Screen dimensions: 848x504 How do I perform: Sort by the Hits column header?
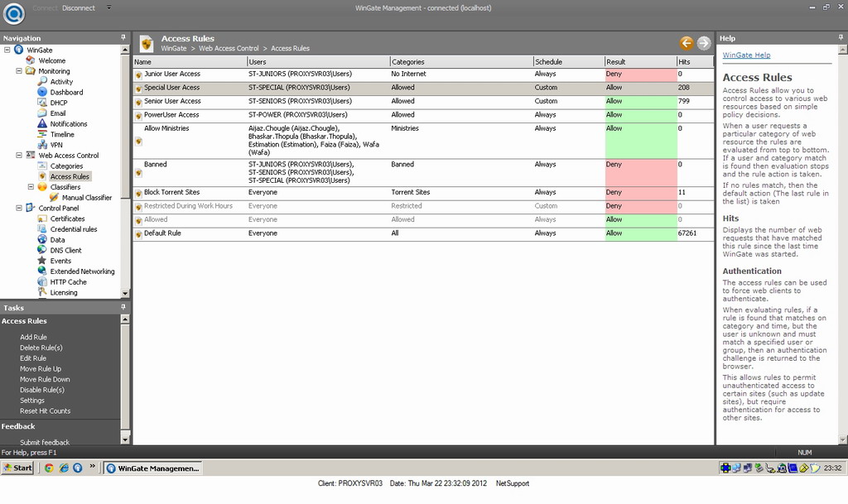point(696,61)
